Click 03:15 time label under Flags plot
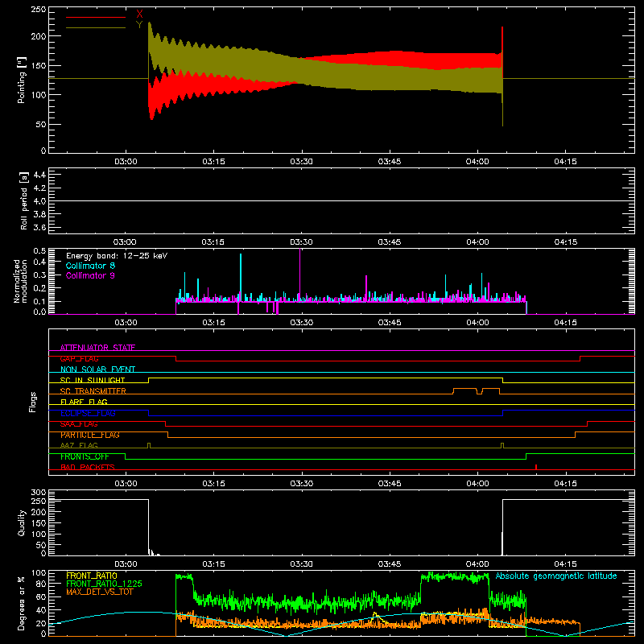The image size is (644, 644). pos(213,484)
